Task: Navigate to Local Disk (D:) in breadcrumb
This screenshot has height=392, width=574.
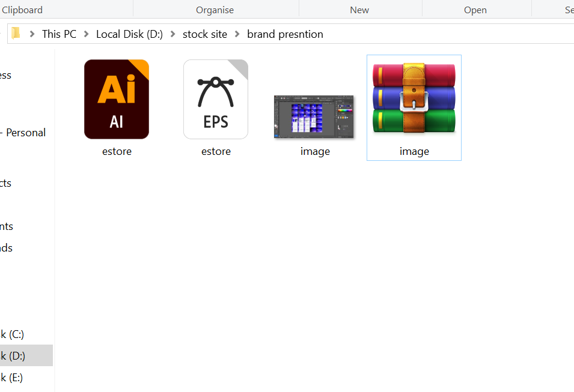Action: (x=130, y=34)
